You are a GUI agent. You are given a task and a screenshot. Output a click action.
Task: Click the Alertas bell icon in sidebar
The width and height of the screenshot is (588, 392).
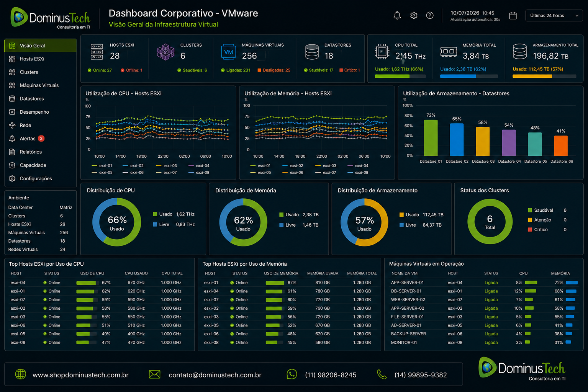12,139
